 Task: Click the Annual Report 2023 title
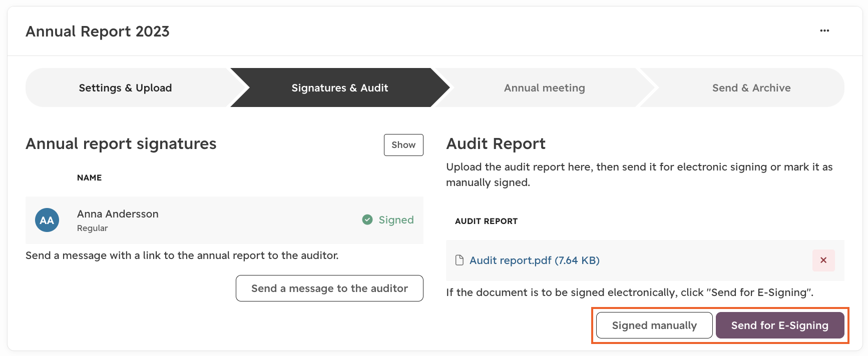click(98, 31)
